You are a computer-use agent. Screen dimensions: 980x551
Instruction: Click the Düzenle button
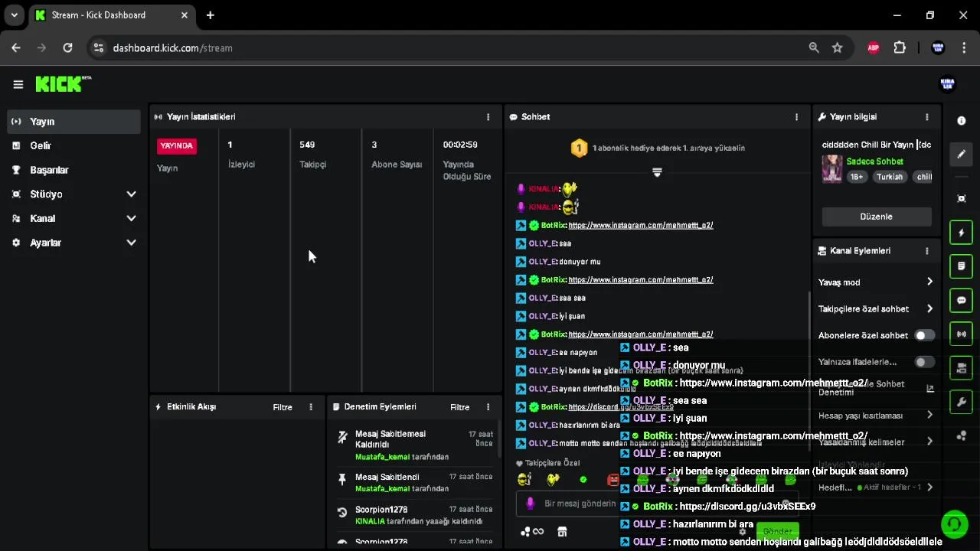click(x=876, y=217)
